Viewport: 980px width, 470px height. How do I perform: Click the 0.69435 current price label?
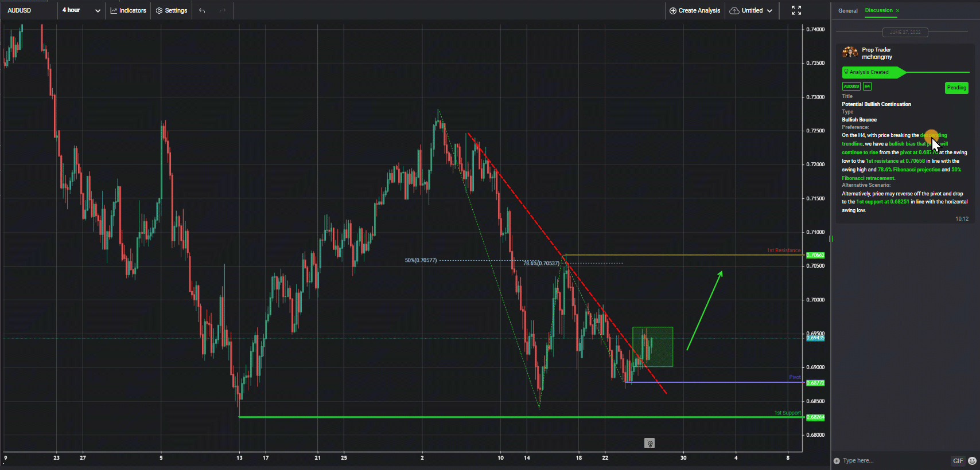point(815,338)
